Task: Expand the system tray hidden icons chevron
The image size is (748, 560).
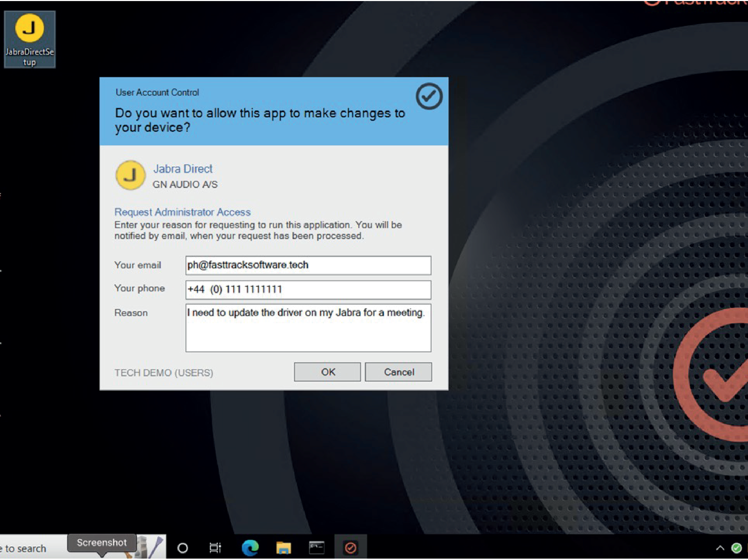Action: pyautogui.click(x=720, y=548)
